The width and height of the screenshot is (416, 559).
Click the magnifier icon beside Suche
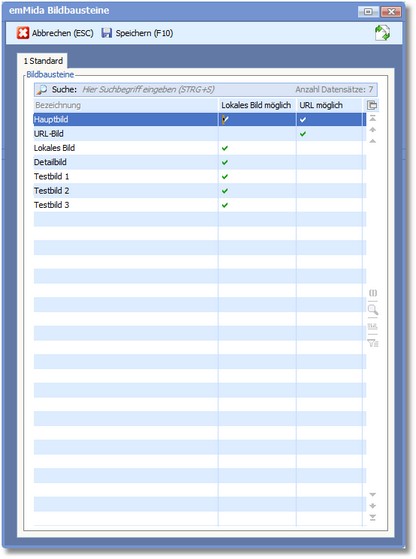42,89
